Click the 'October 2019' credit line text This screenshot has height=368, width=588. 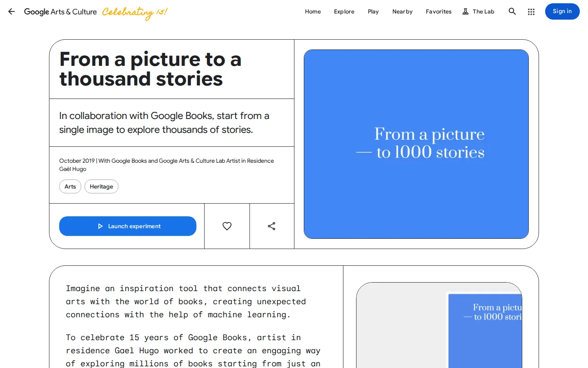[x=167, y=165]
